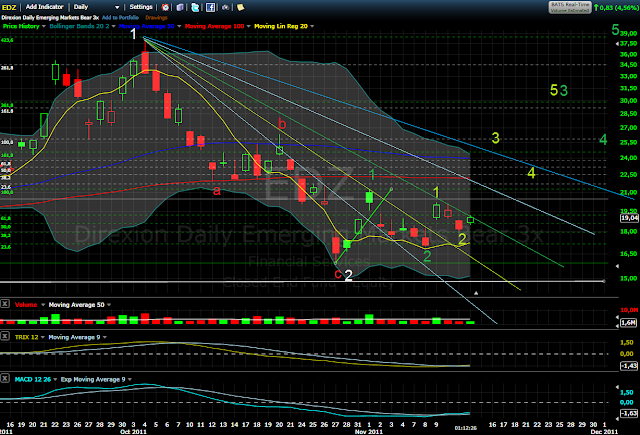The width and height of the screenshot is (640, 435).
Task: Click the current price tag 19,04
Action: [629, 218]
